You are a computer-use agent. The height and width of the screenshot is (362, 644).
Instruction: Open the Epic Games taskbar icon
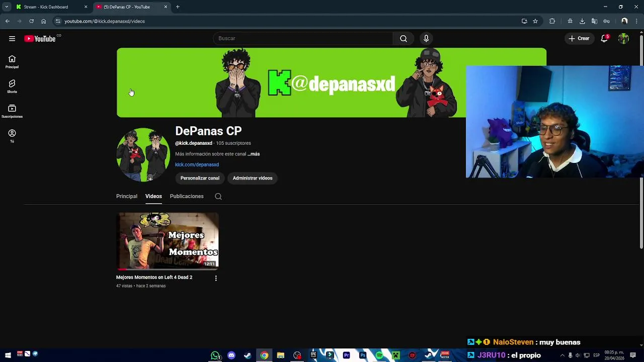click(x=313, y=355)
